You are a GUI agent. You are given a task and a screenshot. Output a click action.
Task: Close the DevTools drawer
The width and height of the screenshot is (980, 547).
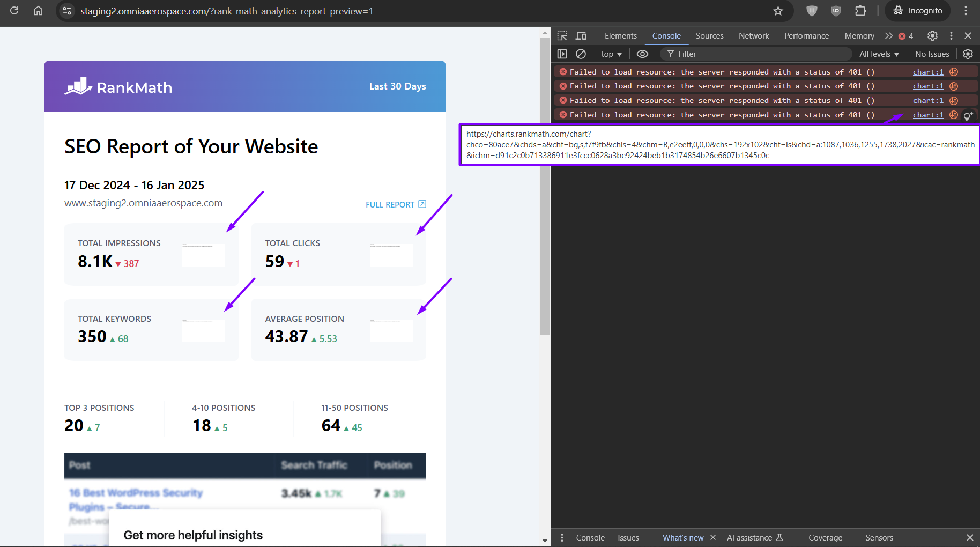coord(969,537)
